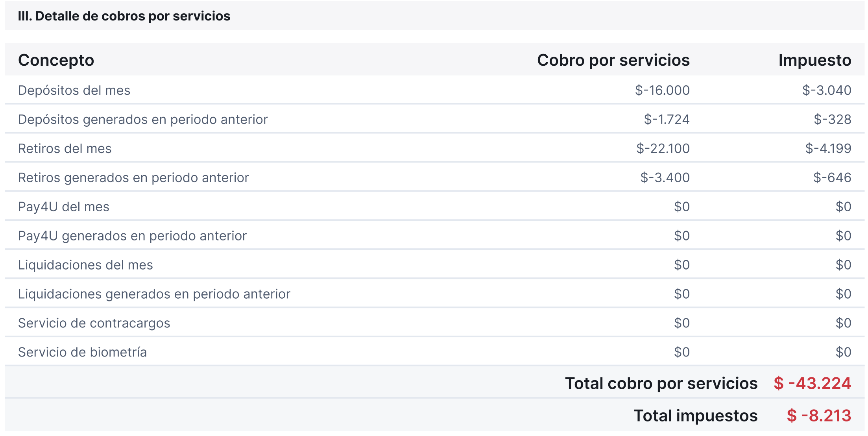Click the Servicio de biometría row label
Image resolution: width=868 pixels, height=436 pixels.
[x=82, y=353]
